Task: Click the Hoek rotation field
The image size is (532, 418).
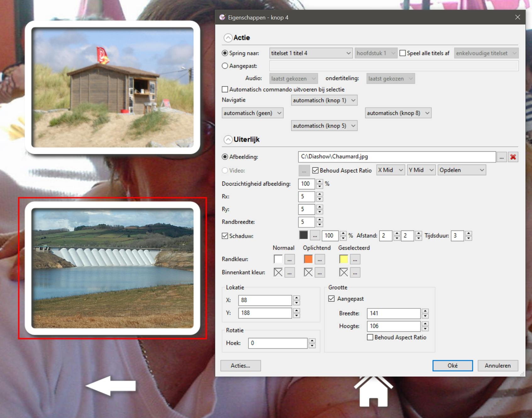Action: click(x=278, y=343)
